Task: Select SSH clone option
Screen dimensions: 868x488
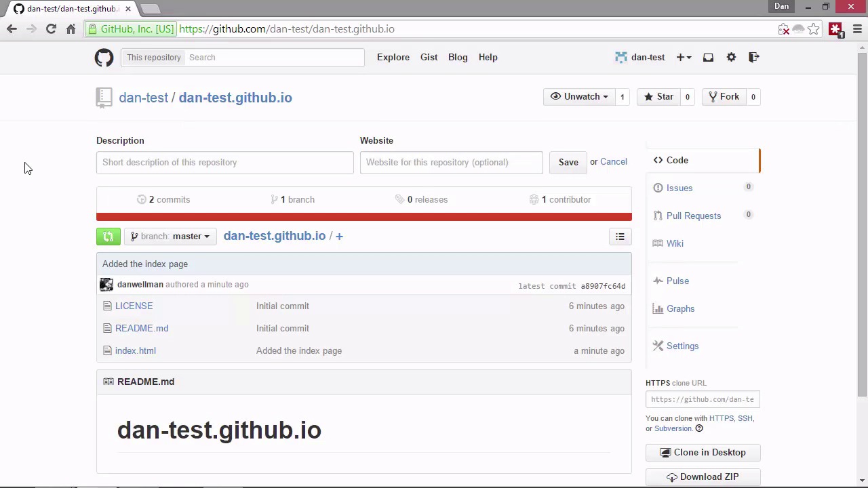Action: click(x=745, y=419)
